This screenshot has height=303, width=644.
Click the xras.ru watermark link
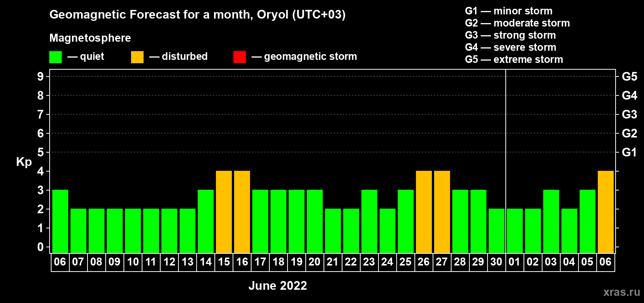tap(622, 292)
